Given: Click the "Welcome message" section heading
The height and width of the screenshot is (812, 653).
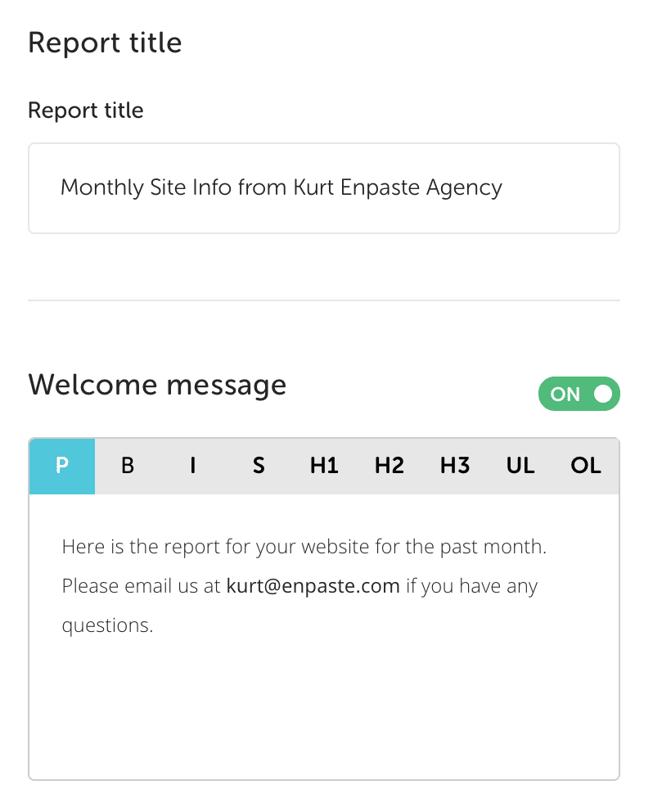Looking at the screenshot, I should 157,384.
